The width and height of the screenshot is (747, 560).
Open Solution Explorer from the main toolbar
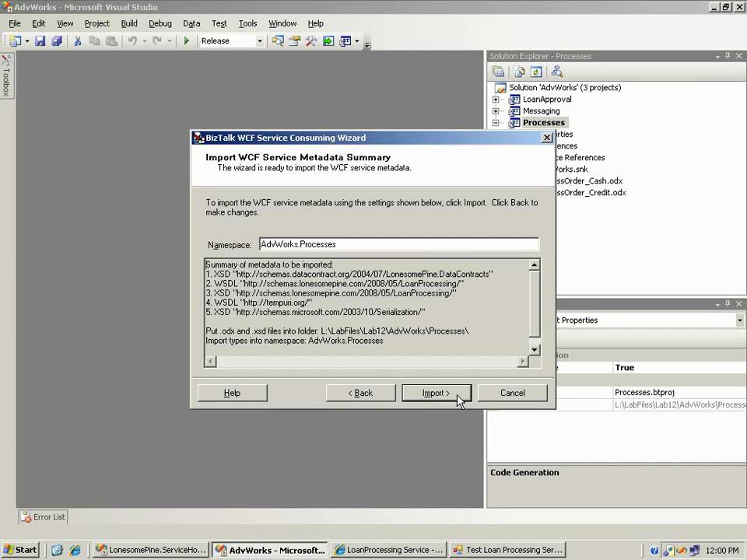[x=278, y=41]
